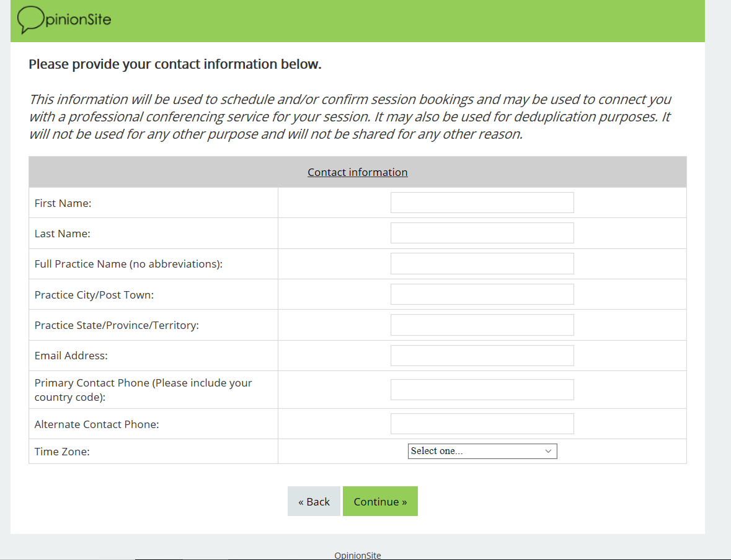Focus the Practice State/Province/Territory field
The image size is (731, 560).
pyautogui.click(x=482, y=325)
